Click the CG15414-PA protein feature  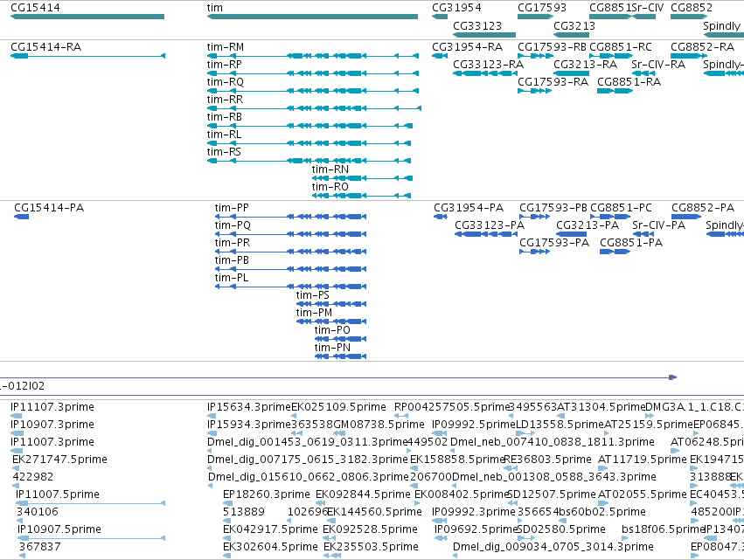tap(21, 217)
